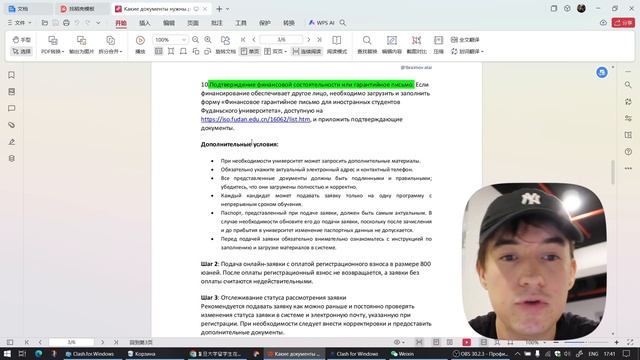Click the zoom in magnifier icon in ribbon
The width and height of the screenshot is (640, 360).
coord(208,40)
